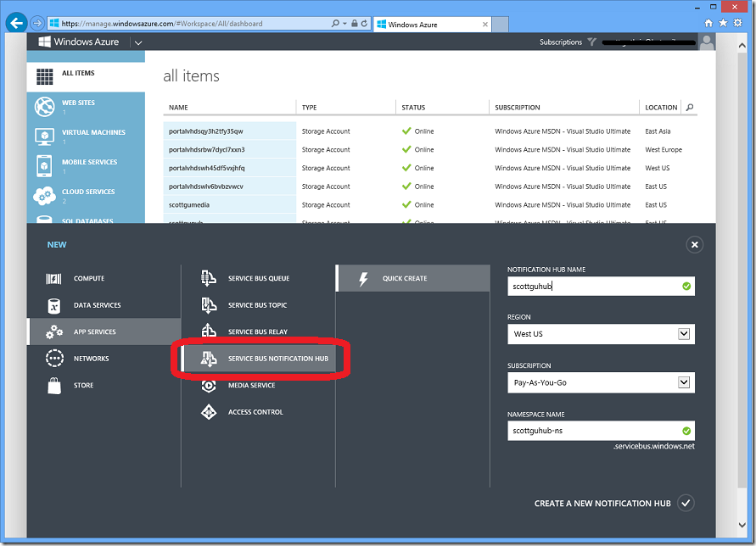Select portalvhdswlv6bvbzvwcv row name
The height and width of the screenshot is (546, 756).
click(x=206, y=186)
